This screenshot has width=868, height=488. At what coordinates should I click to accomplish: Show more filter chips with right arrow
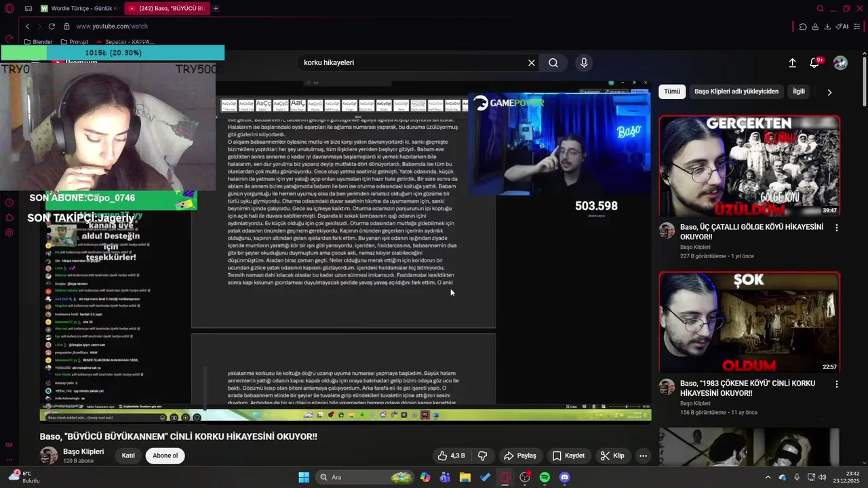[829, 92]
